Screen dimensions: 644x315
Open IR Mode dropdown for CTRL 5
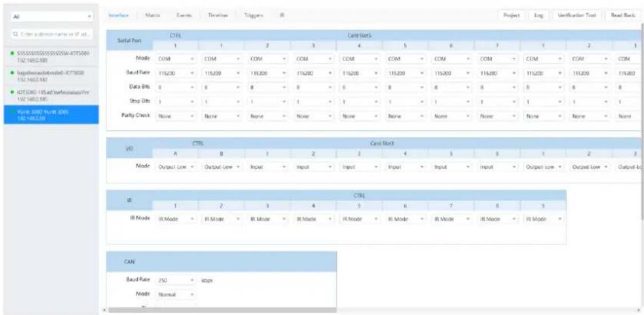coord(361,220)
